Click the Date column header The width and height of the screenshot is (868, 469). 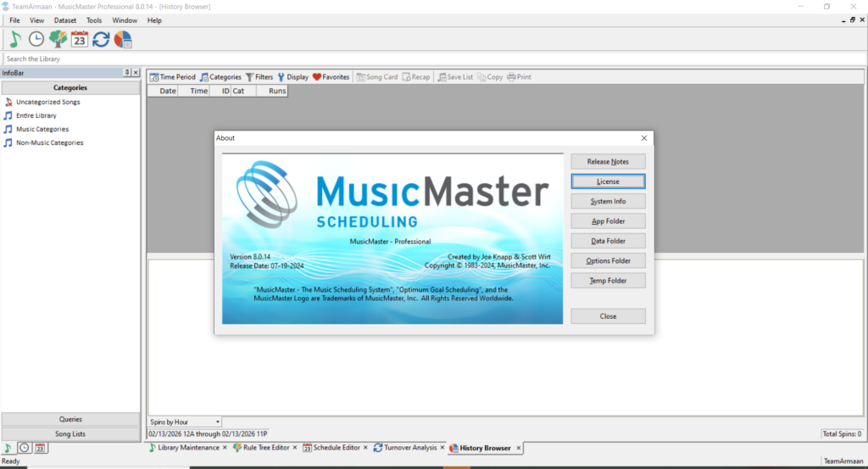click(x=163, y=91)
